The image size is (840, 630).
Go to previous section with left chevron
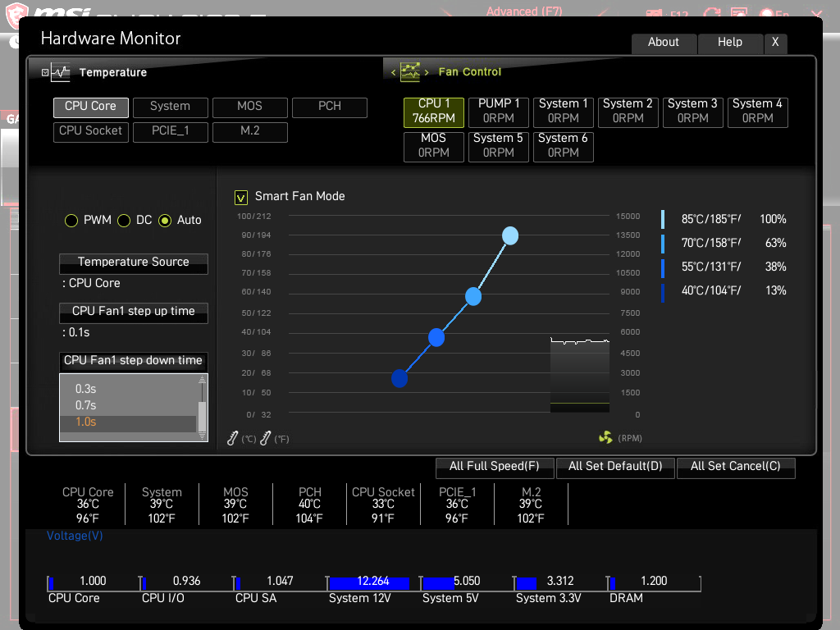click(393, 72)
